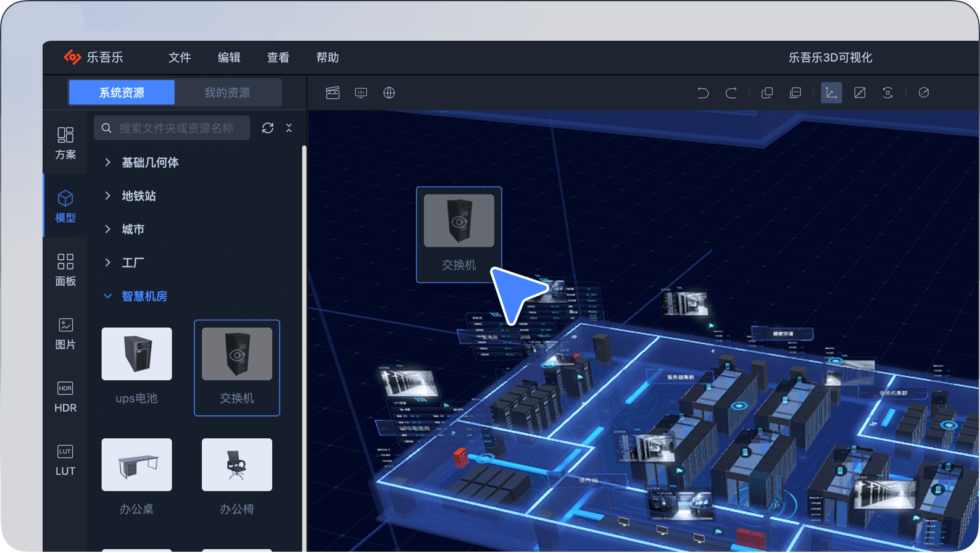Click the globe icon in toolbar
Image resolution: width=980 pixels, height=553 pixels.
[389, 93]
